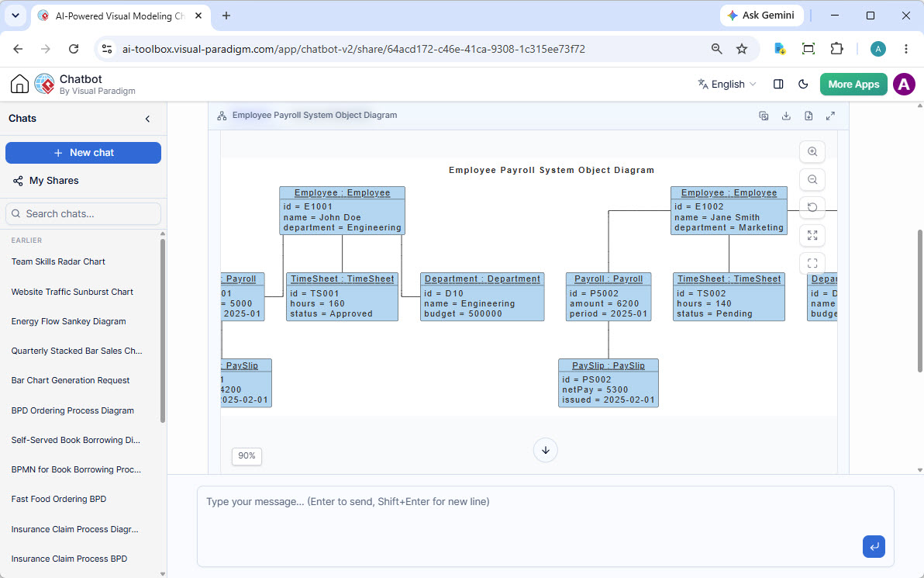Click the copy diagram icon
The width and height of the screenshot is (924, 578).
[764, 116]
